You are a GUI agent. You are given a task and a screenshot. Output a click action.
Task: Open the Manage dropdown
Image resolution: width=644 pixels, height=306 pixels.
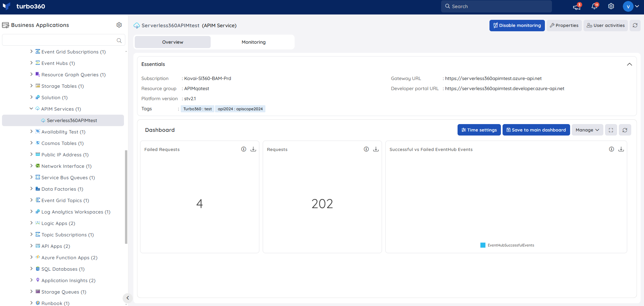[588, 130]
